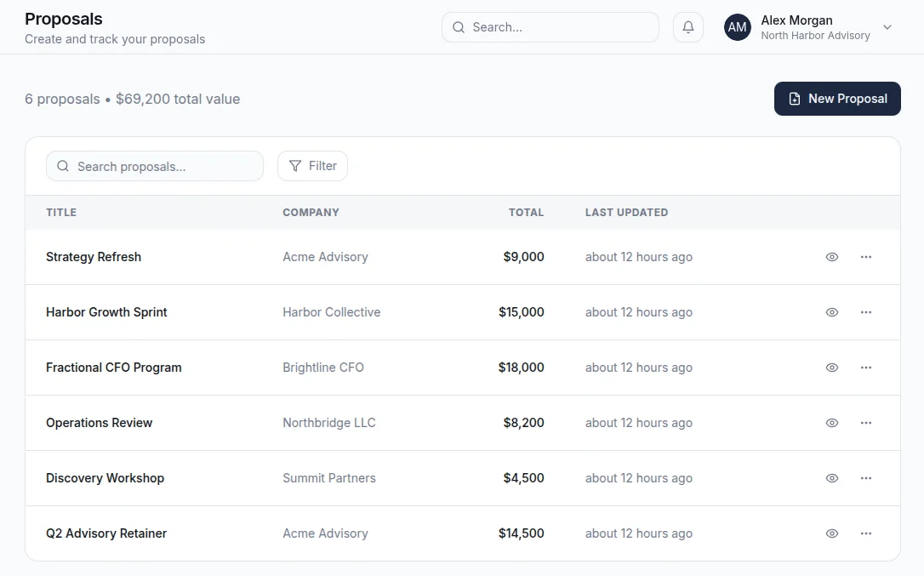This screenshot has height=576, width=924.
Task: Expand the Alex Morgan account menu chevron
Action: point(887,27)
